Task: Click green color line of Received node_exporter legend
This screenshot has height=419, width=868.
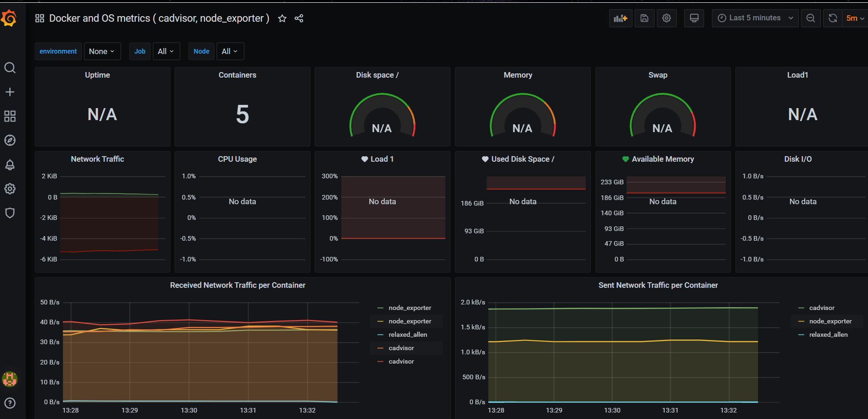Action: tap(381, 308)
